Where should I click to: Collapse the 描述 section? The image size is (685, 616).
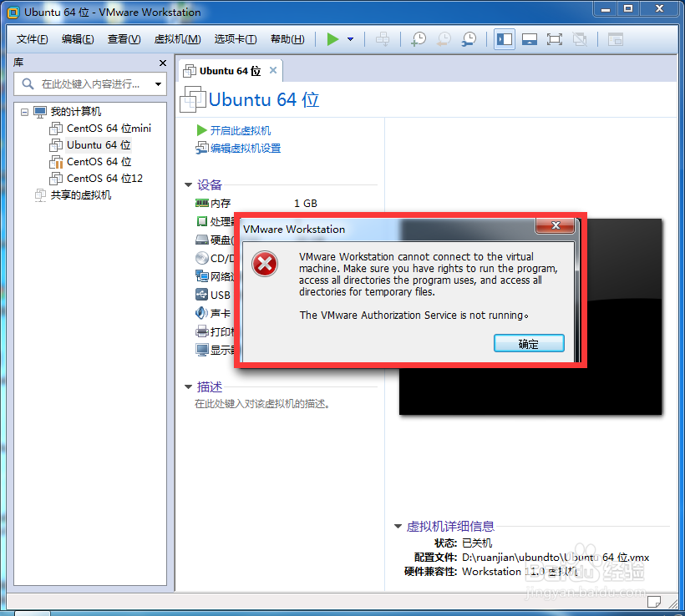188,386
